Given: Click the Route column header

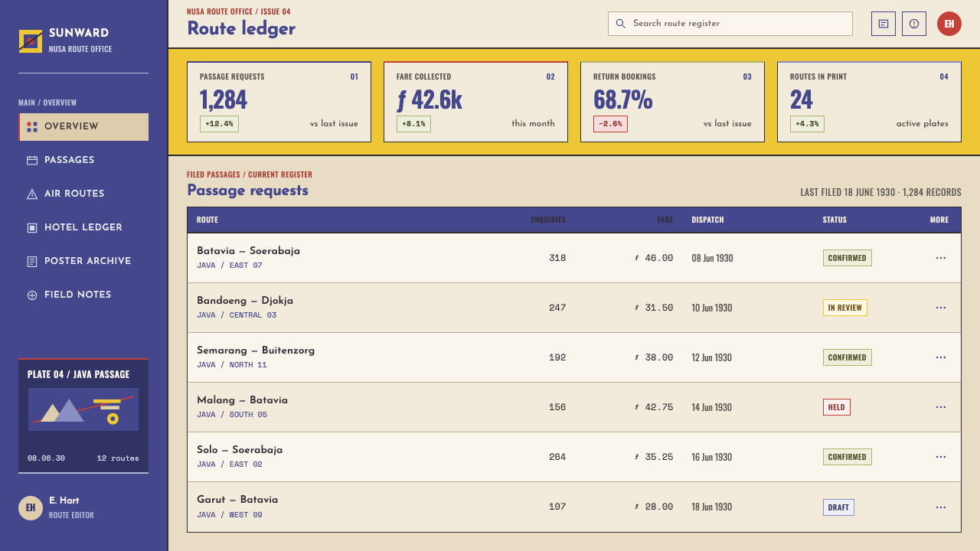Looking at the screenshot, I should click(207, 220).
